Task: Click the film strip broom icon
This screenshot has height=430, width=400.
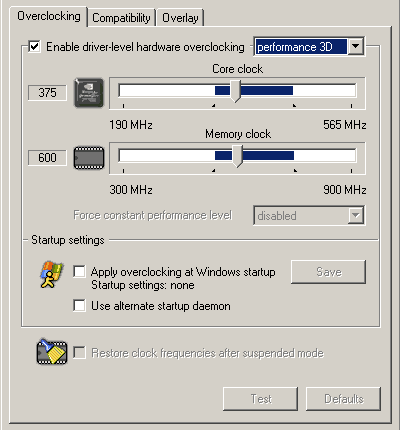Action: (52, 352)
